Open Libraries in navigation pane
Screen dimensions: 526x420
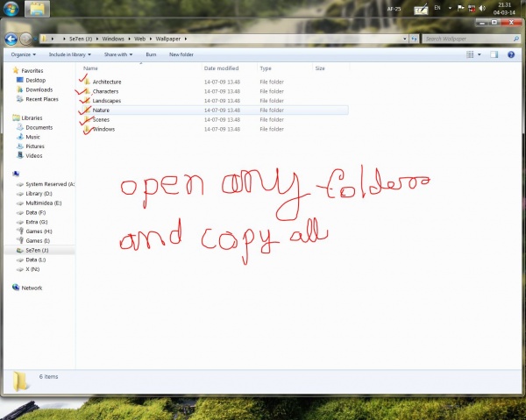click(x=32, y=118)
